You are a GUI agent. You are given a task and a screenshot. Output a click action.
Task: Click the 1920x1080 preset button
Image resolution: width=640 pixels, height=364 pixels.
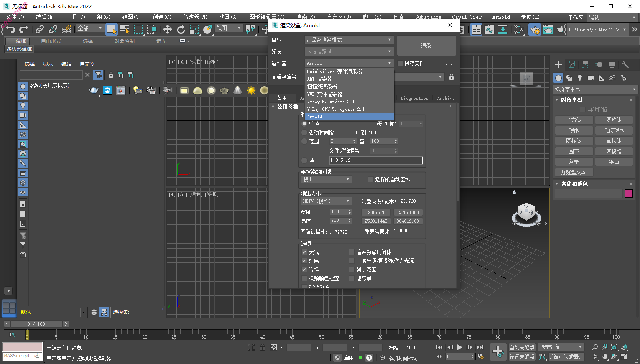point(408,212)
